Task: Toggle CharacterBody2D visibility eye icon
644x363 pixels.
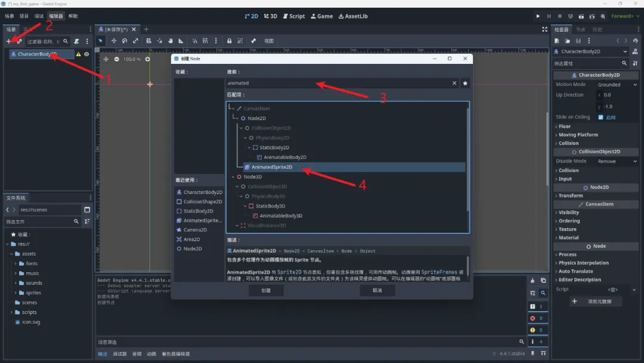Action: tap(86, 54)
